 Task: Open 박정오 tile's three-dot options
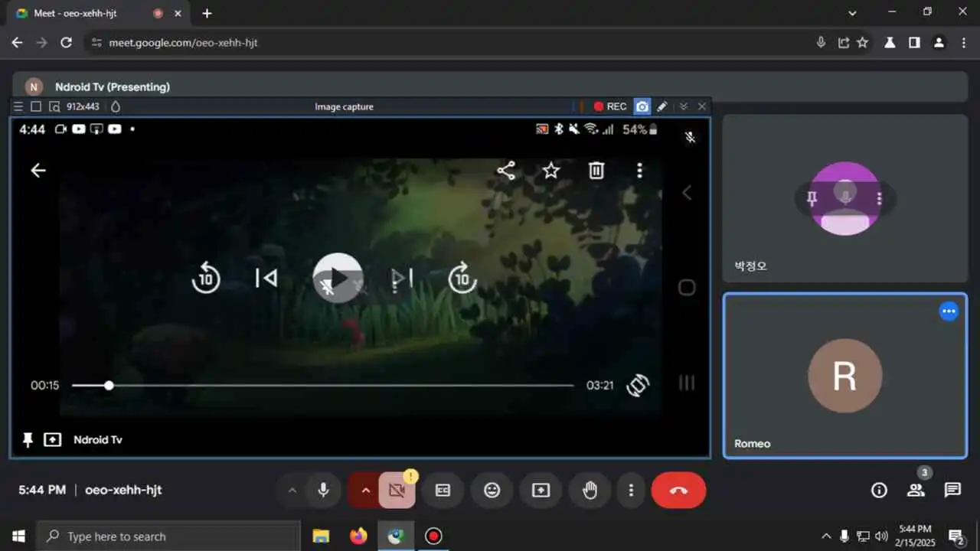(879, 198)
